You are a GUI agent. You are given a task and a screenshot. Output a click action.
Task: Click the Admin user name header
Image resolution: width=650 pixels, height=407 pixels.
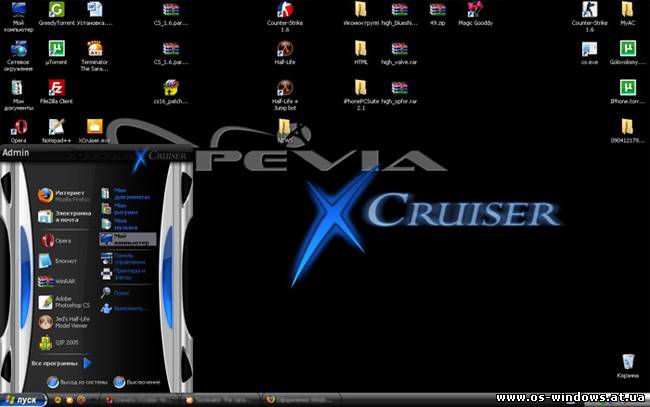point(16,153)
